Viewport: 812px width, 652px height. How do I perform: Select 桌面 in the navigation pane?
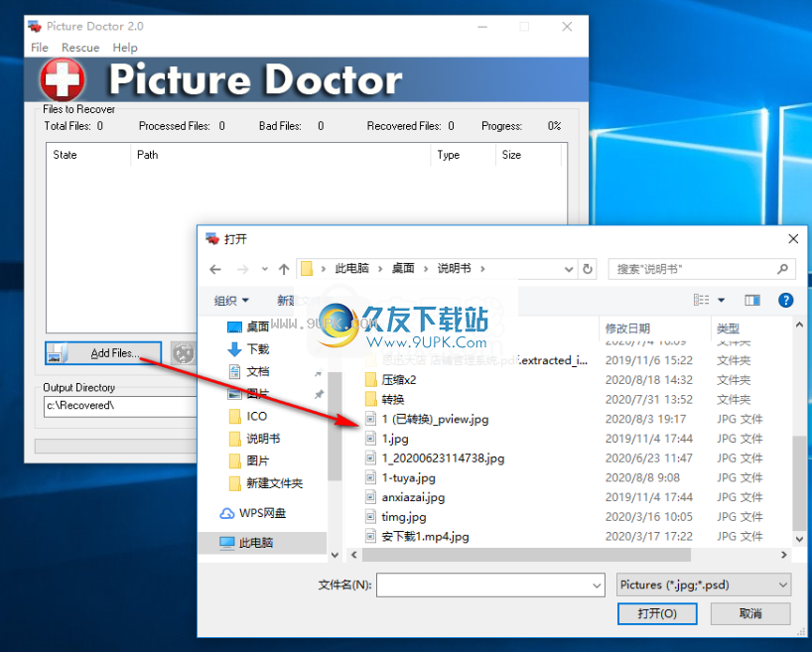pos(257,326)
